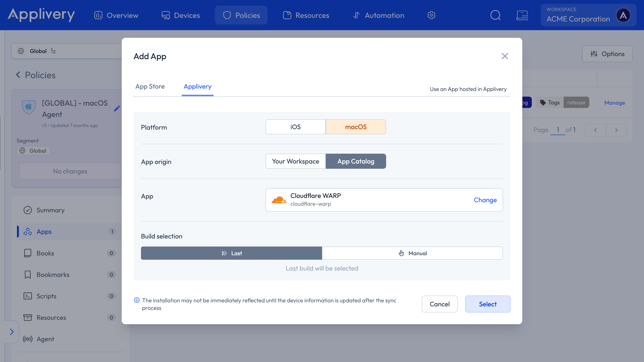This screenshot has width=644, height=362.
Task: Close the Add App dialog
Action: 505,56
